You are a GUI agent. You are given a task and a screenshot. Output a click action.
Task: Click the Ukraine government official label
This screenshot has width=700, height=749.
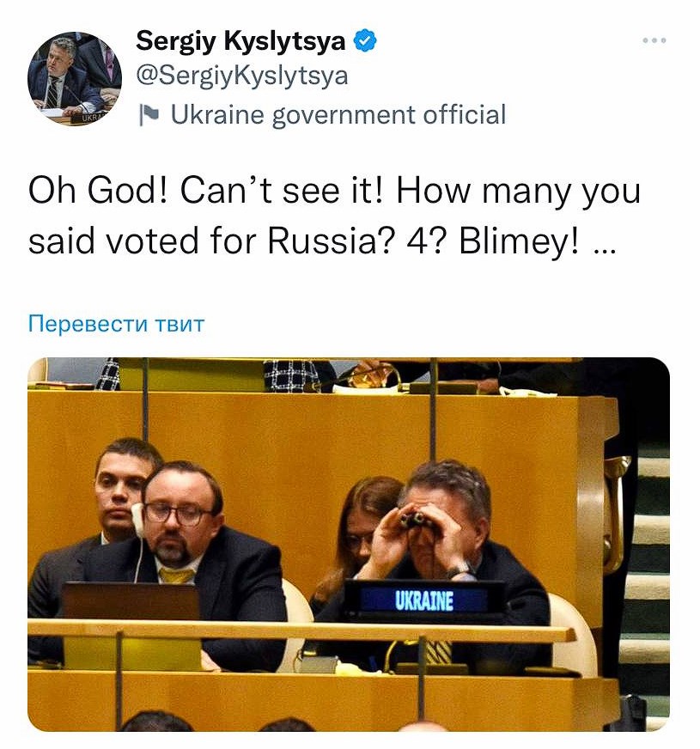tap(338, 114)
